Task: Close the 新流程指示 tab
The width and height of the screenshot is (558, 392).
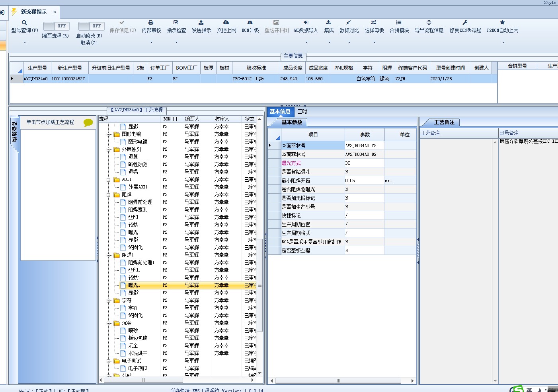Action: pyautogui.click(x=55, y=12)
